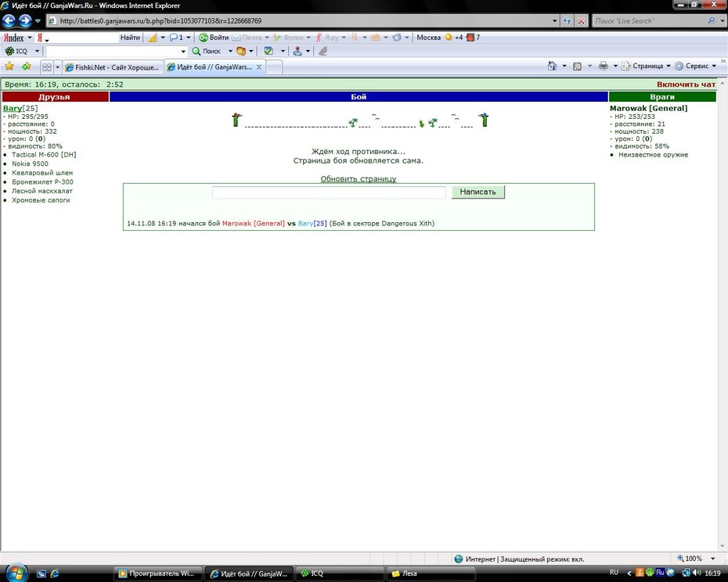Screen dimensions: 728x582
Task: Click ICQ toolbar user icon
Action: click(297, 51)
